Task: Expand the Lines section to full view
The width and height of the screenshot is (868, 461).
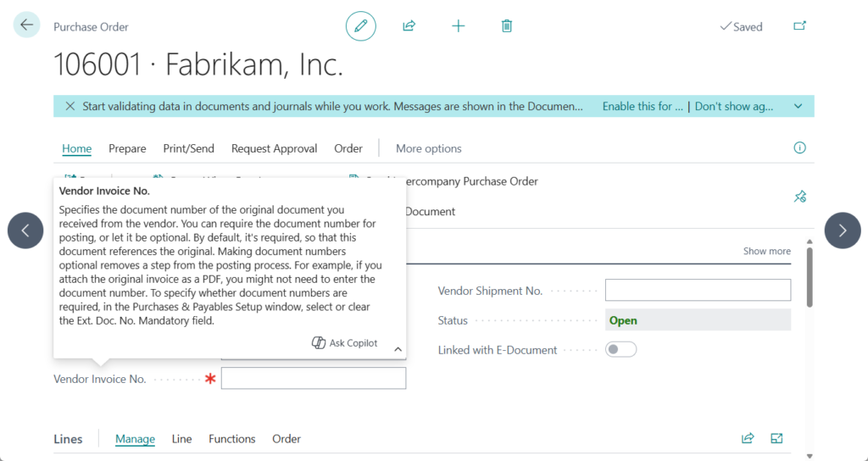Action: pyautogui.click(x=776, y=438)
